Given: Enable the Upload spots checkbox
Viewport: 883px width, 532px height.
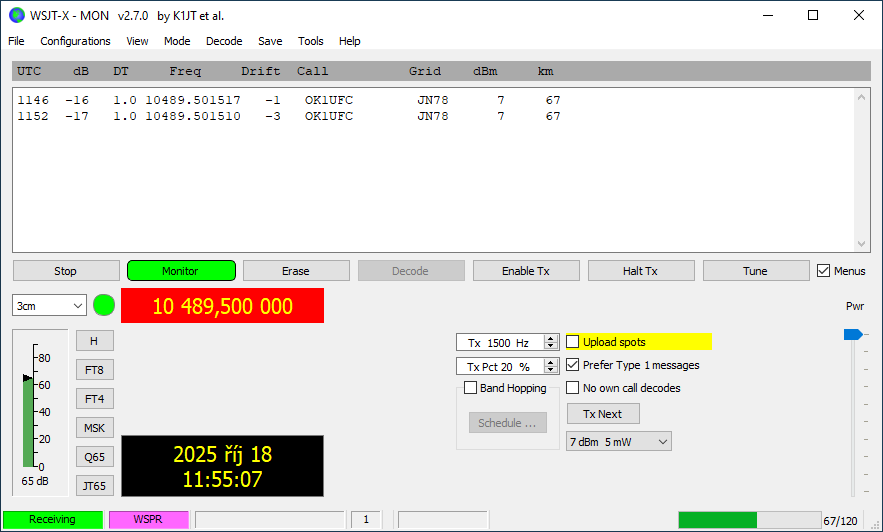Looking at the screenshot, I should point(574,342).
